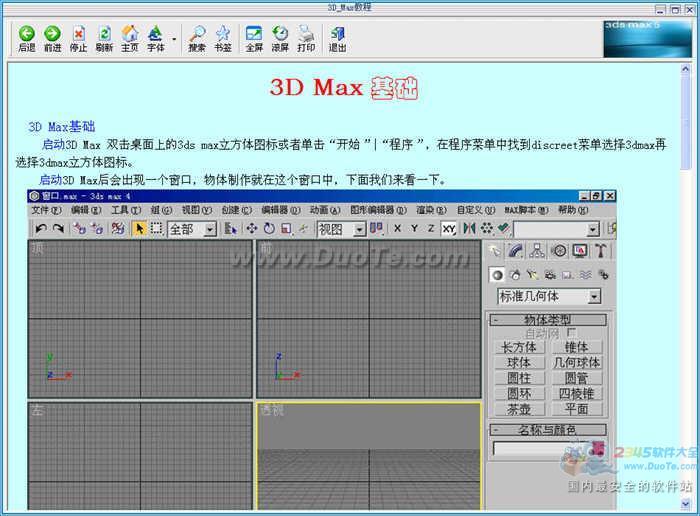Click the rectangular selection region icon
The width and height of the screenshot is (700, 516).
click(156, 229)
